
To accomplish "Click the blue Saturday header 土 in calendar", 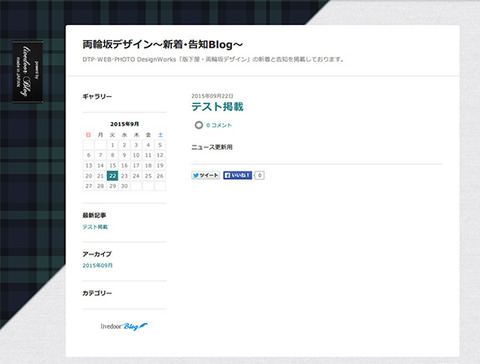I will [160, 135].
